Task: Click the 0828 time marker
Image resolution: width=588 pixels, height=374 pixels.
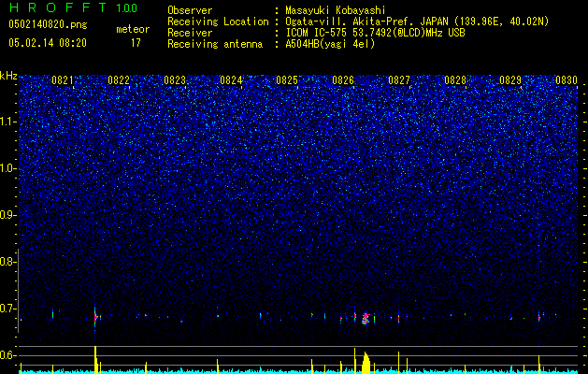Action: 455,80
